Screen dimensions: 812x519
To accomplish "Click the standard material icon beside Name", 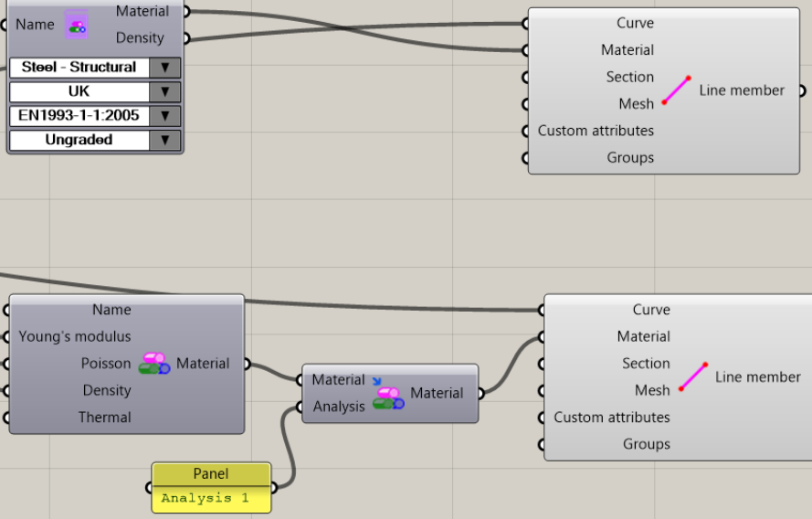I will point(78,25).
